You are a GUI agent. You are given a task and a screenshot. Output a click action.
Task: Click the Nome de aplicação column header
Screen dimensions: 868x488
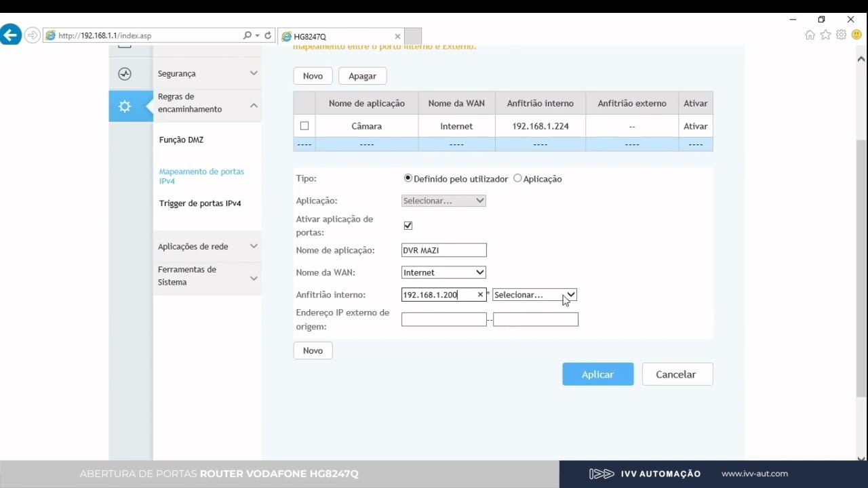point(367,104)
